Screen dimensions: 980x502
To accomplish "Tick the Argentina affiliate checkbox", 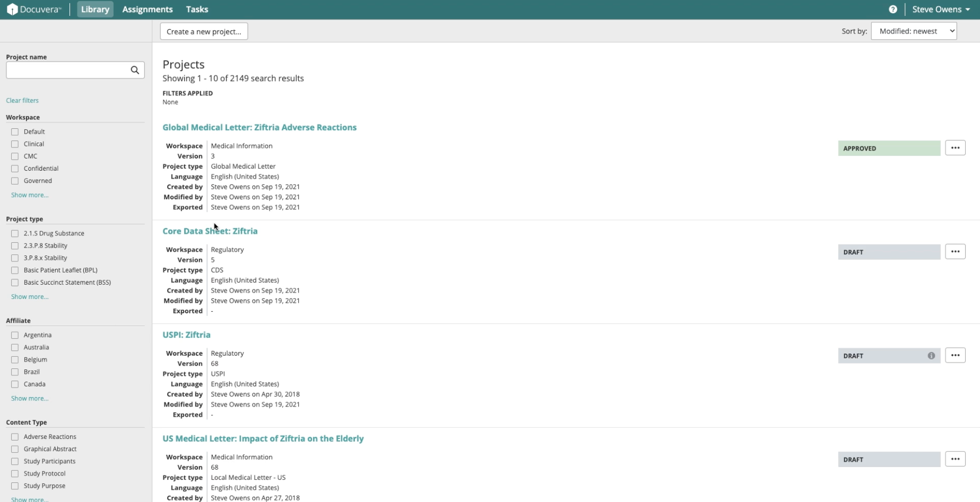I will click(x=15, y=336).
